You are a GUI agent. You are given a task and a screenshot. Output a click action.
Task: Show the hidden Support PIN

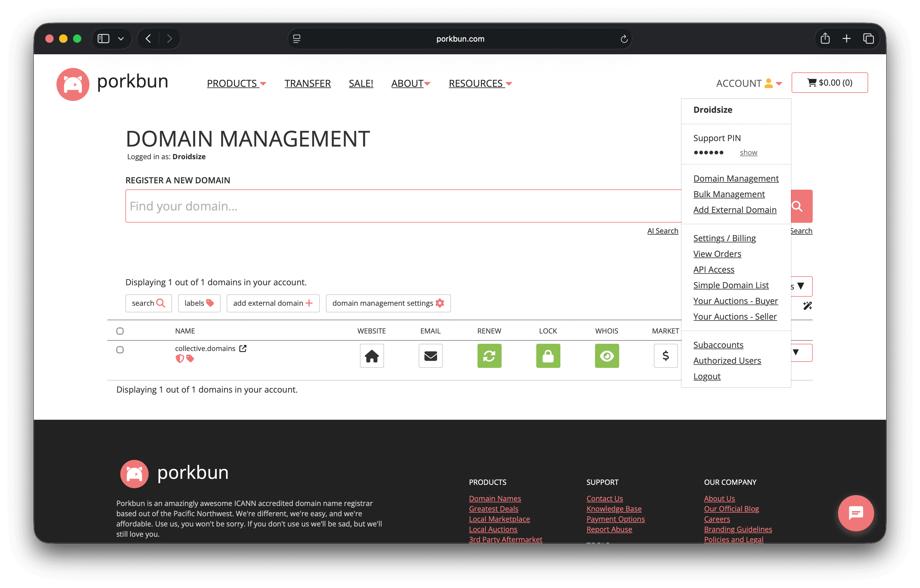click(748, 153)
